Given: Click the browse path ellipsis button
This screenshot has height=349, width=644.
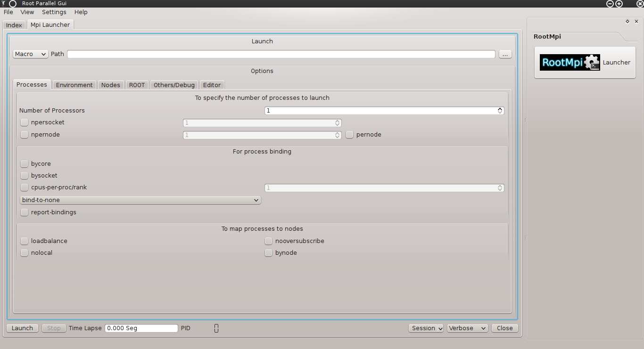Looking at the screenshot, I should coord(505,54).
